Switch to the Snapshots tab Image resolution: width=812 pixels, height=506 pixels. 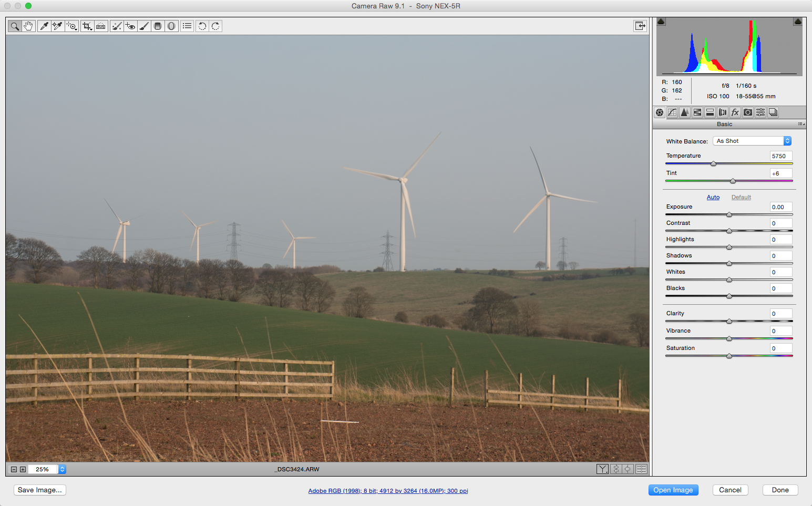click(773, 112)
